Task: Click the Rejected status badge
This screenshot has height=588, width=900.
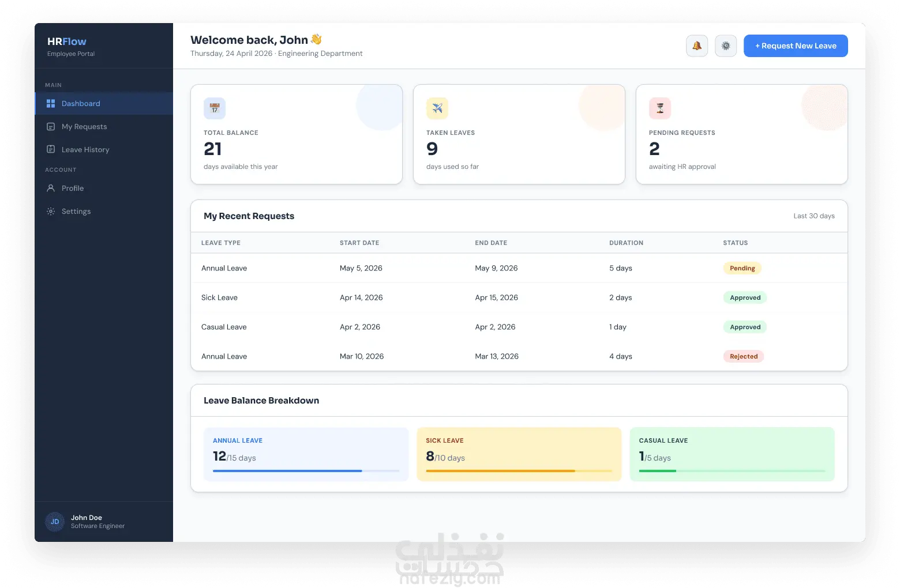Action: tap(744, 356)
